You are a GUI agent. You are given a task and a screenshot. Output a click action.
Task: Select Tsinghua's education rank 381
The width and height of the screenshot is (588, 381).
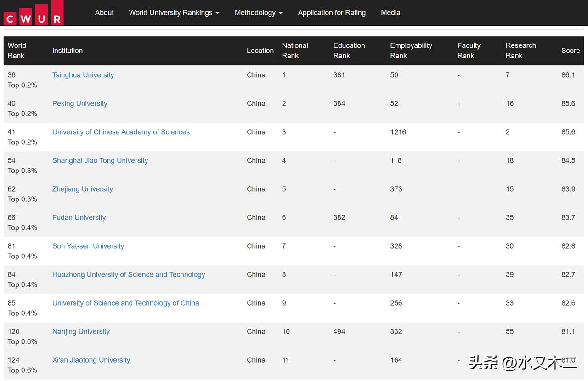339,75
